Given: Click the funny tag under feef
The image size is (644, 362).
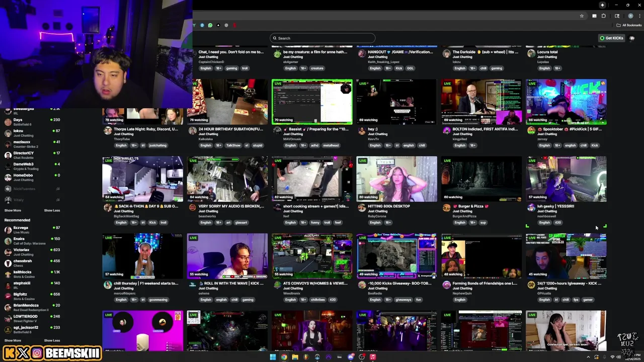Looking at the screenshot, I should click(x=315, y=222).
